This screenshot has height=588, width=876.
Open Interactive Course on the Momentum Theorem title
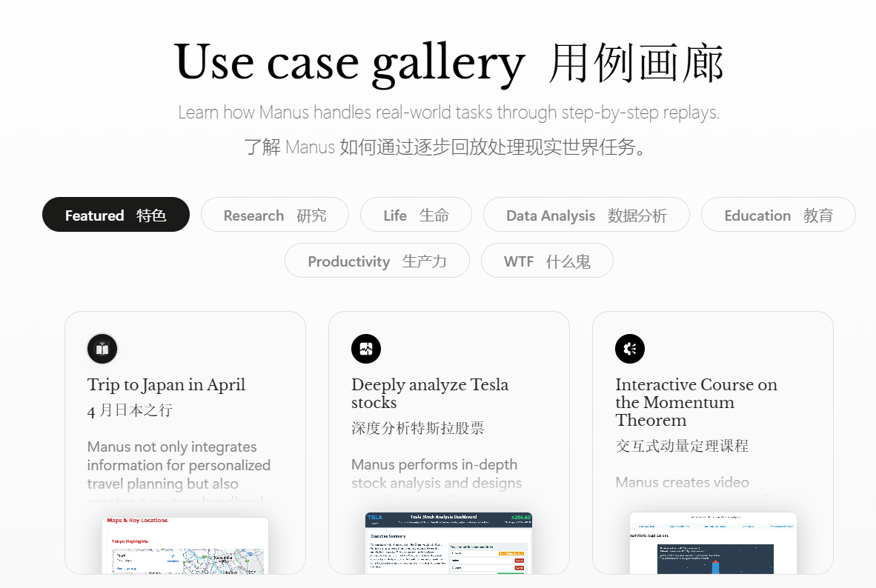(x=696, y=402)
